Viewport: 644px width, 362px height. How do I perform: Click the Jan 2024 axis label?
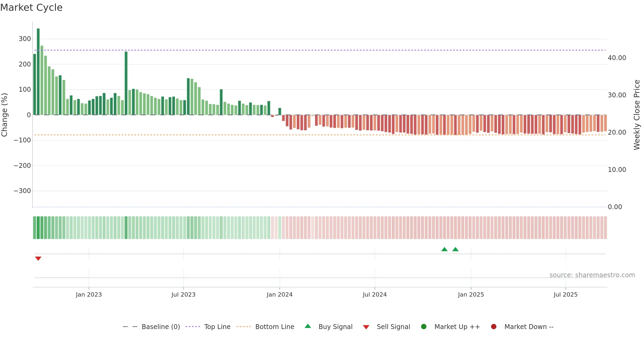click(x=280, y=295)
